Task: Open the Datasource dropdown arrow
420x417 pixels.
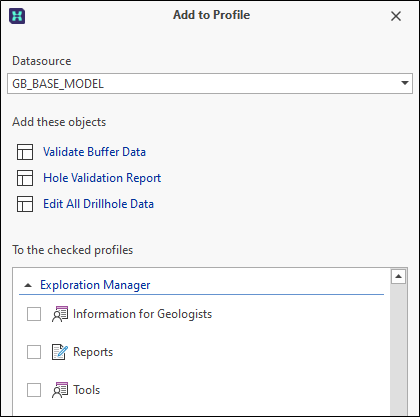Action: pyautogui.click(x=405, y=83)
